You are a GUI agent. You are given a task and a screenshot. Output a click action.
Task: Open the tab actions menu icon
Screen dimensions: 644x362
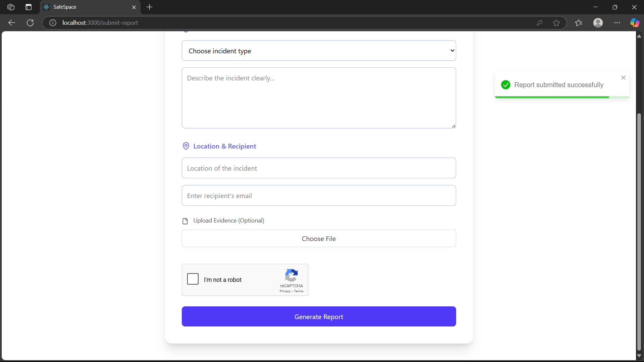tap(29, 7)
